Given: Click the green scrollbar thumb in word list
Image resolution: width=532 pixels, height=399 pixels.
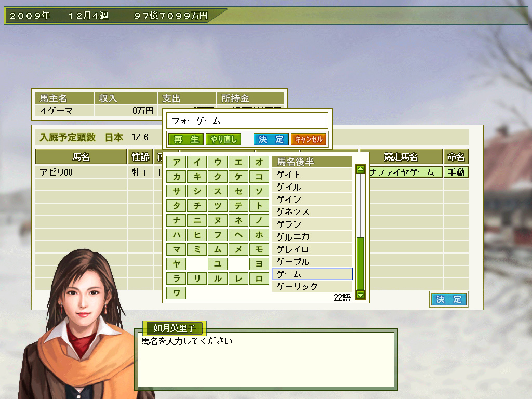Looking at the screenshot, I should point(361,263).
